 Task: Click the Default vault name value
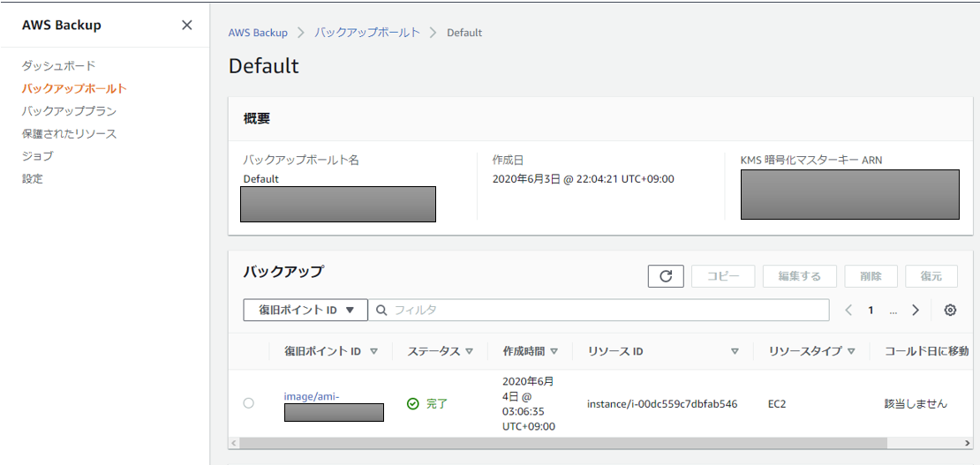point(261,179)
